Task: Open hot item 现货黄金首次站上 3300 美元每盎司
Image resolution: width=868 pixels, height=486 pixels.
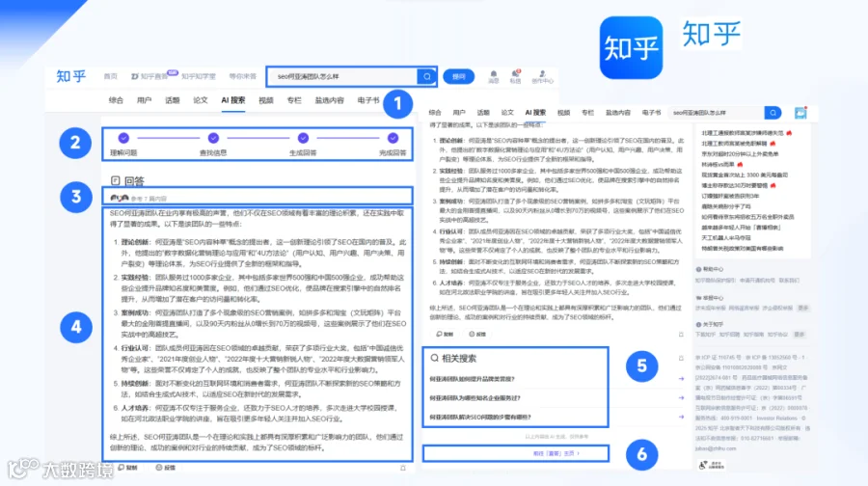Action: pos(745,175)
